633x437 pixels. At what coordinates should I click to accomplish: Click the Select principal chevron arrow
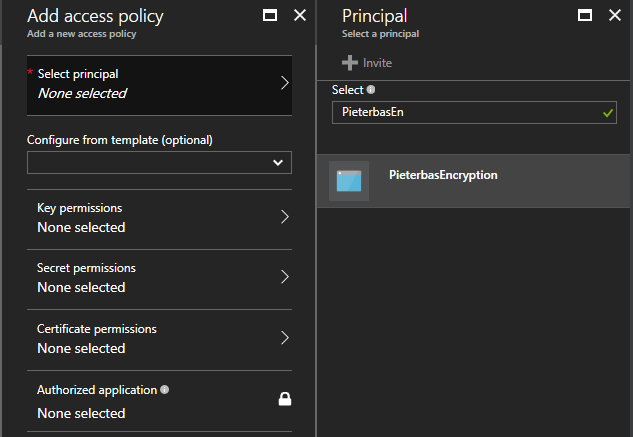pos(284,83)
